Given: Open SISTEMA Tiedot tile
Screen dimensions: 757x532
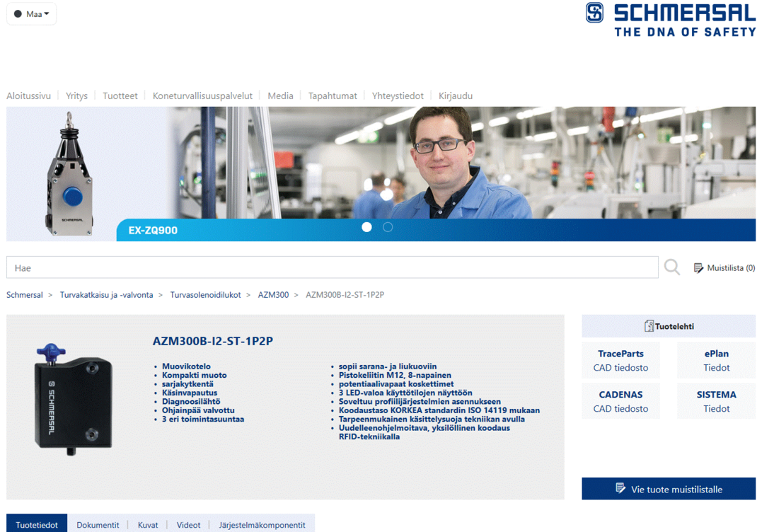Looking at the screenshot, I should click(716, 401).
